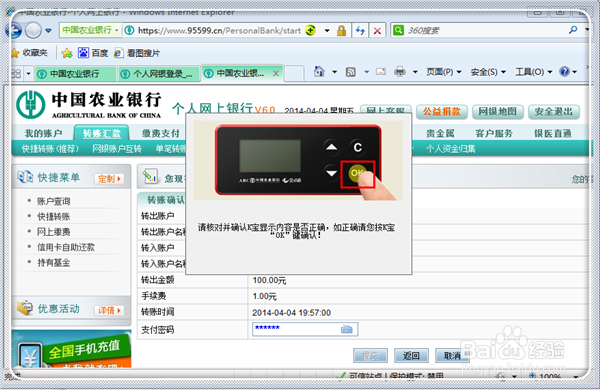This screenshot has width=600, height=390.
Task: Expand the tab list dropdown arrow
Action: click(x=28, y=73)
